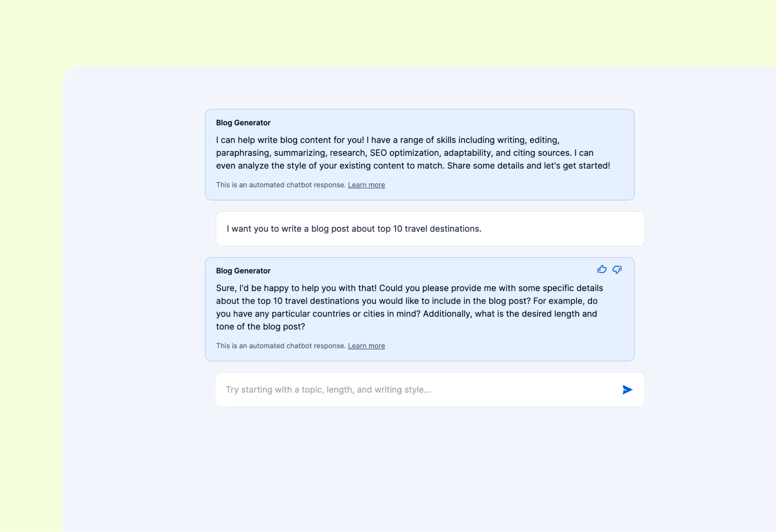
Task: Click the typing prompt placeholder text
Action: (x=328, y=389)
